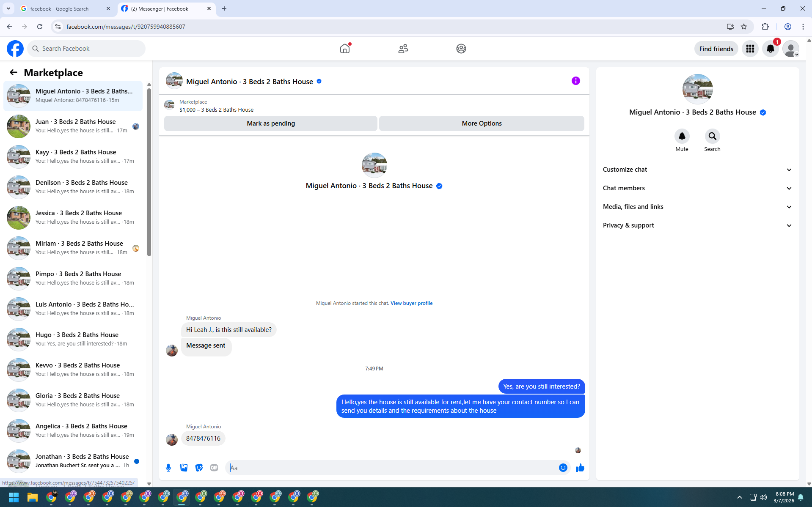The image size is (812, 507).
Task: Open the Angelica conversation
Action: [x=73, y=430]
